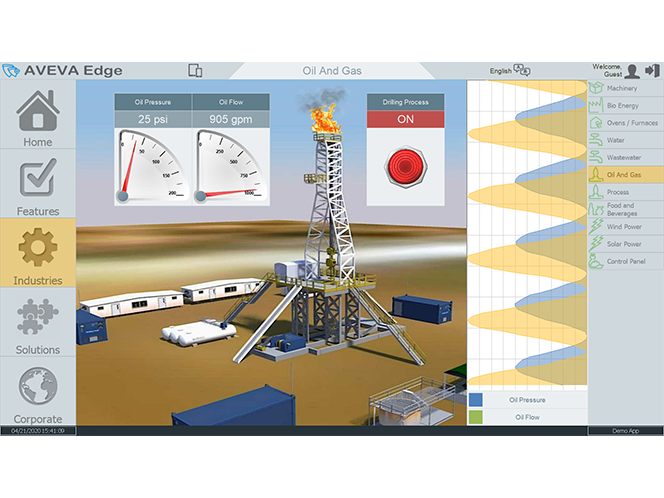Image resolution: width=664 pixels, height=498 pixels.
Task: Open the English language selector
Action: tap(509, 71)
